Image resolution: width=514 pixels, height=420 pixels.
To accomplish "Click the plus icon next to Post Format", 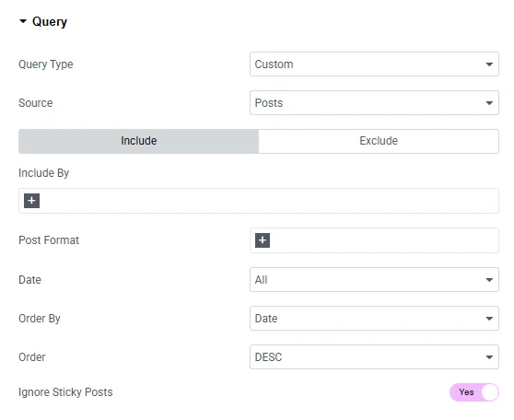I will (263, 240).
